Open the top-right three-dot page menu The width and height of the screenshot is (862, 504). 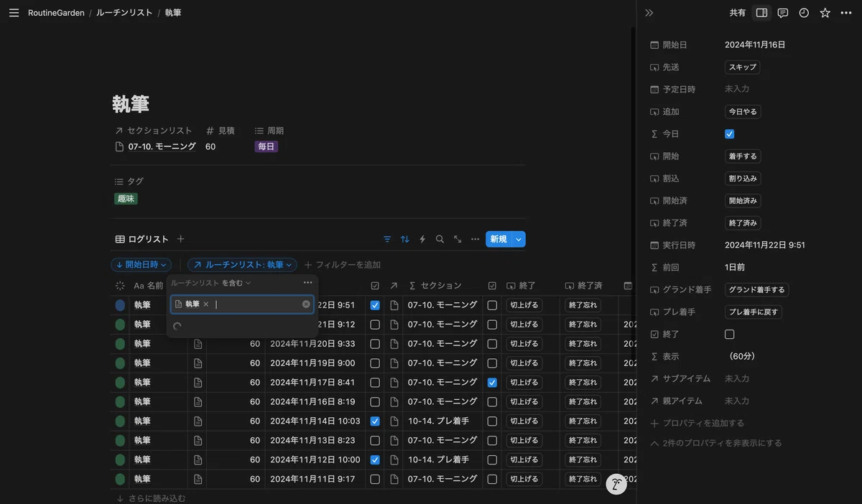[846, 13]
